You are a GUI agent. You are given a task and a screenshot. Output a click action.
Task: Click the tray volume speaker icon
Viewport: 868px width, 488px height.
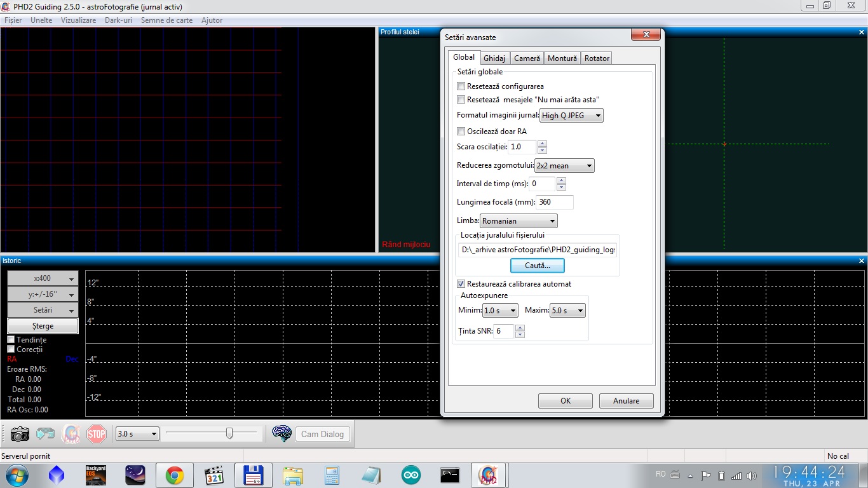[752, 475]
